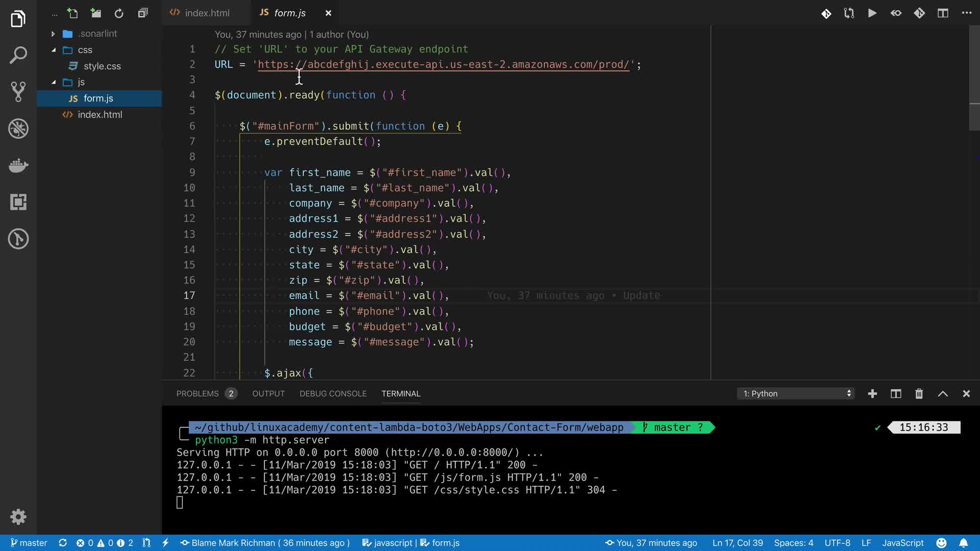Toggle split editor layout icon
This screenshot has height=551, width=980.
click(943, 13)
